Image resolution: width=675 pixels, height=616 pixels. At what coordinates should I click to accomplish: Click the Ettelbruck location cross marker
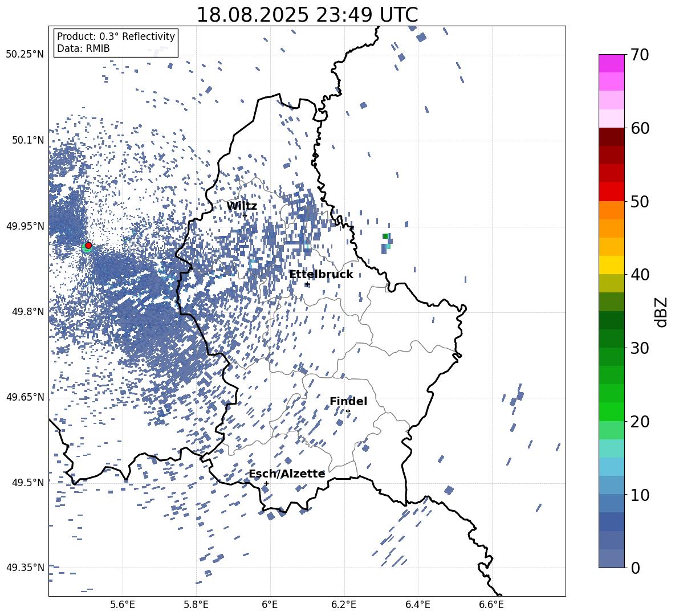(307, 284)
